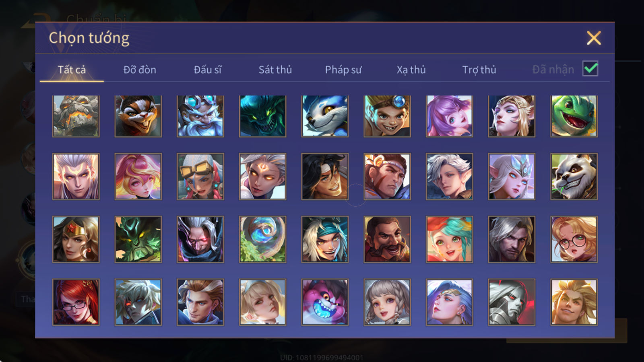644x362 pixels.
Task: Choose the blonde girl with round glasses
Action: [574, 239]
